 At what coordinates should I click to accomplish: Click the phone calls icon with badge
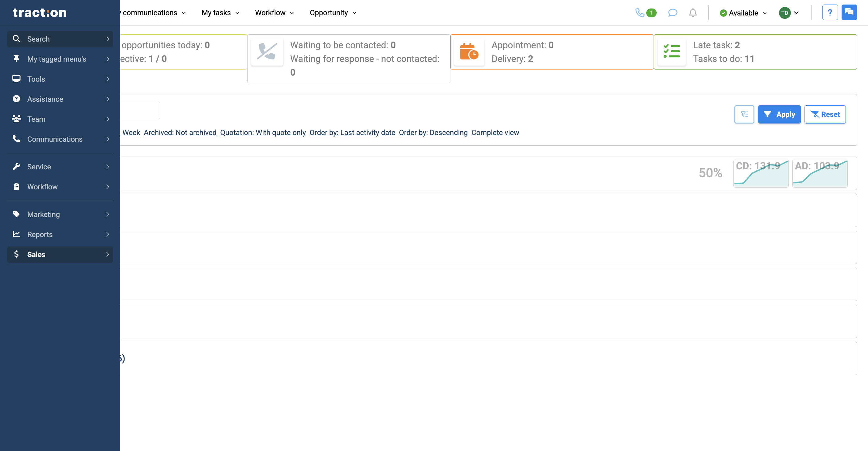click(x=645, y=13)
